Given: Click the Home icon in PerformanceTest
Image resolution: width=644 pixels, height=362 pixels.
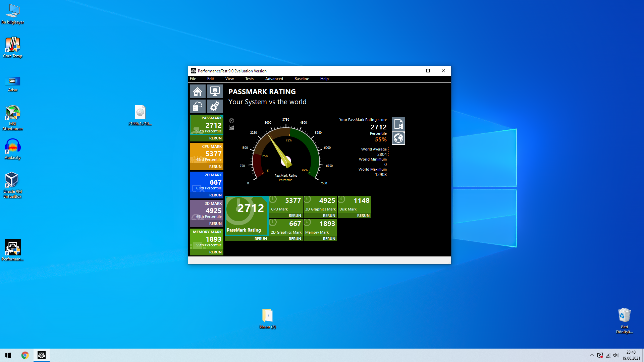Looking at the screenshot, I should click(x=198, y=91).
